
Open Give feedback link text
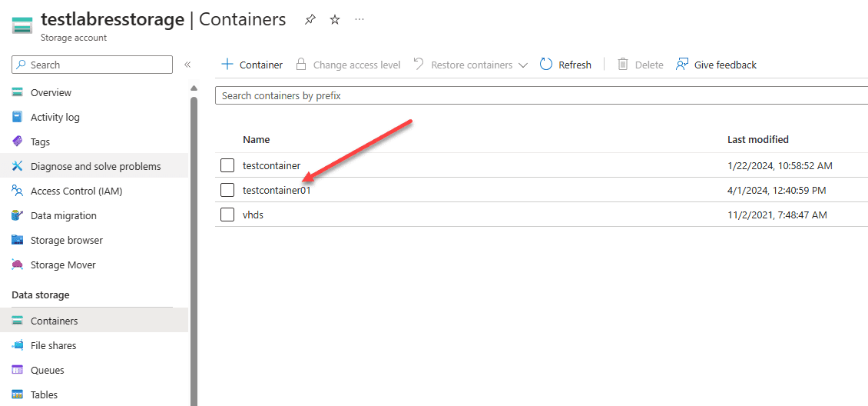[x=725, y=65]
